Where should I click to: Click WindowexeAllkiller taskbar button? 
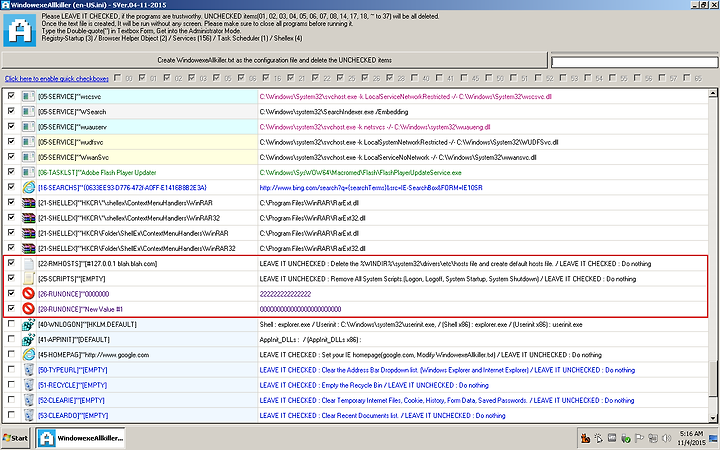(x=81, y=438)
